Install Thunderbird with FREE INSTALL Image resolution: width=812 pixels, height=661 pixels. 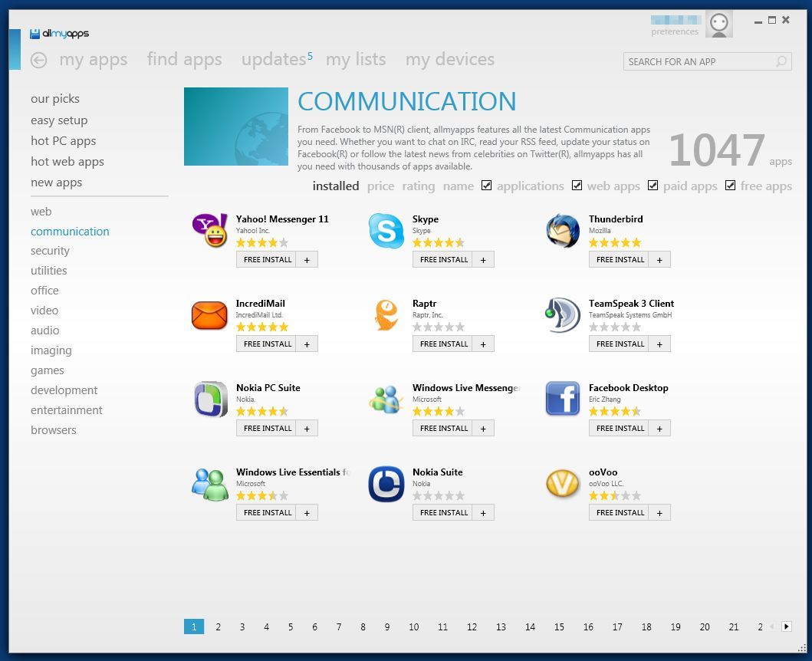coord(619,259)
